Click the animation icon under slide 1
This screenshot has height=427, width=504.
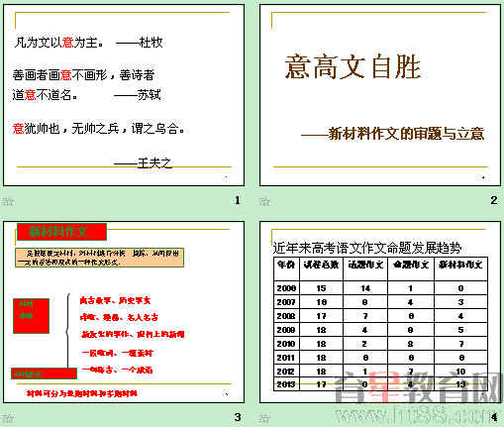pyautogui.click(x=8, y=201)
